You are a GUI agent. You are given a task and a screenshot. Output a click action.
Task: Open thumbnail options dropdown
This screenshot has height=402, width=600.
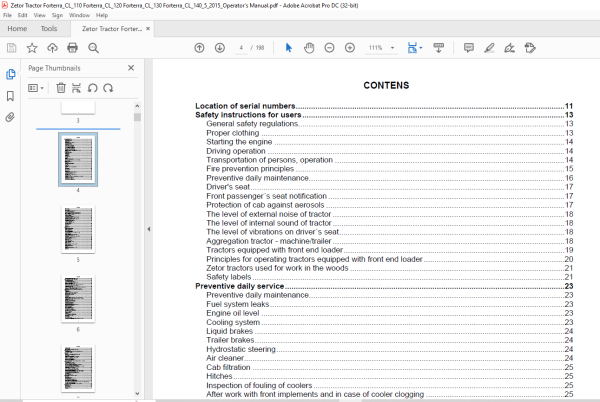[36, 88]
